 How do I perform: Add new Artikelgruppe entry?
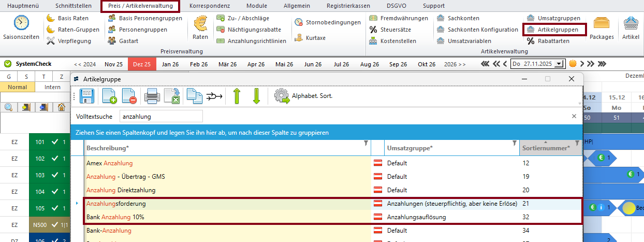pyautogui.click(x=109, y=96)
